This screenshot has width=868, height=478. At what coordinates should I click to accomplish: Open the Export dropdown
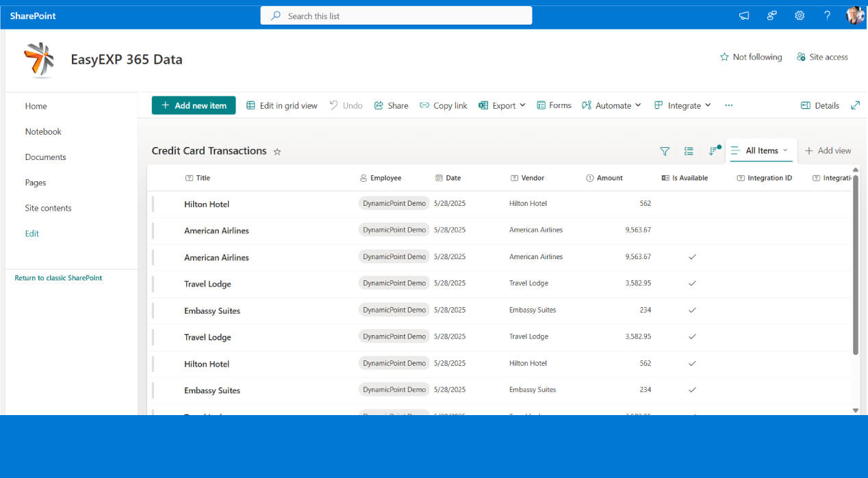(502, 105)
